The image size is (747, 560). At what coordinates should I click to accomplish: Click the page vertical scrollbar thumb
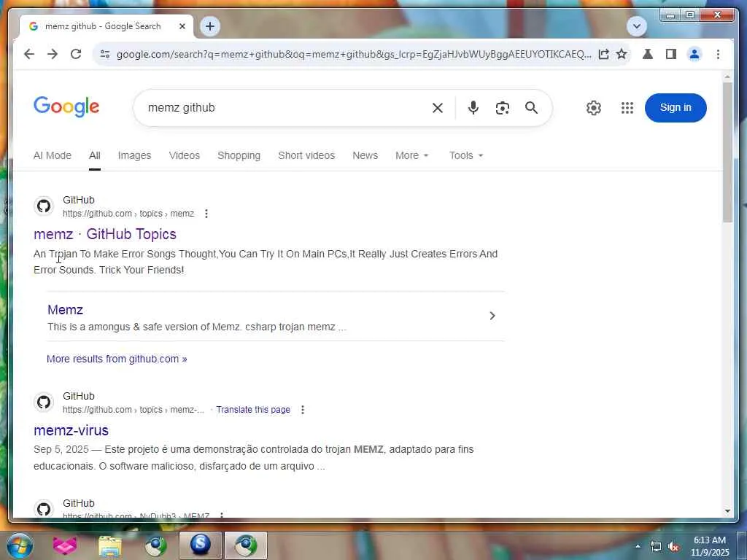click(x=727, y=152)
